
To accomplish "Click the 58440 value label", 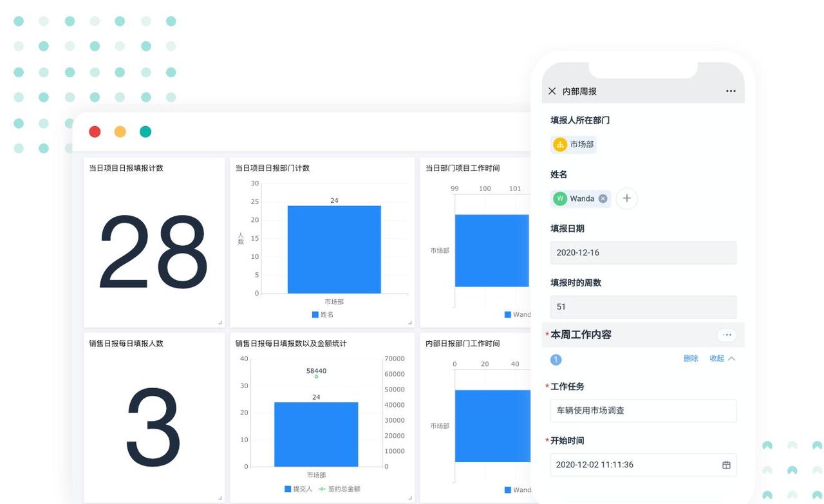I will (x=316, y=371).
